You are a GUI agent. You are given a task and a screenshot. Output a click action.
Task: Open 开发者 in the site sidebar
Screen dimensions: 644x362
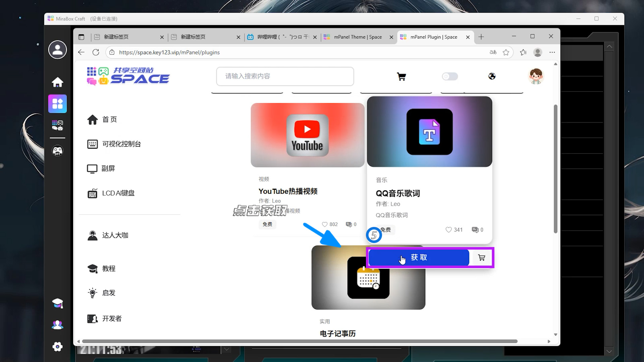[105, 318]
